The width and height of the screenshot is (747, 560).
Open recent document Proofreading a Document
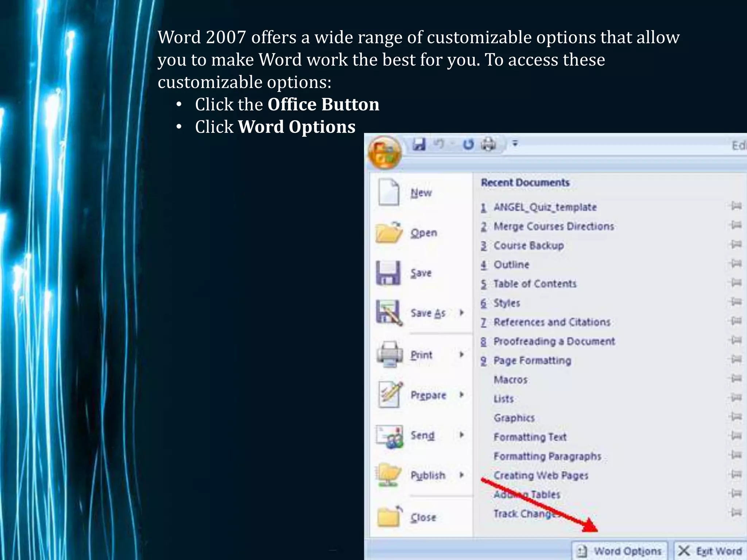(554, 341)
